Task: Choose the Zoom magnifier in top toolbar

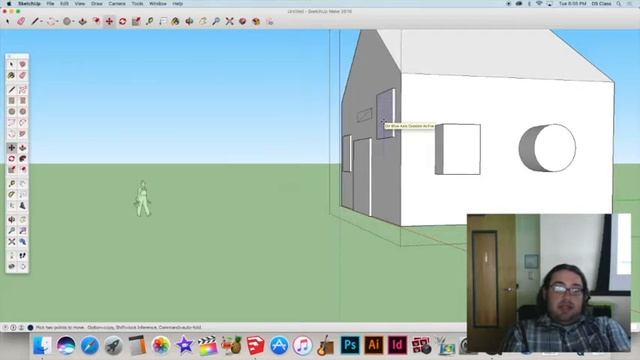Action: (216, 21)
